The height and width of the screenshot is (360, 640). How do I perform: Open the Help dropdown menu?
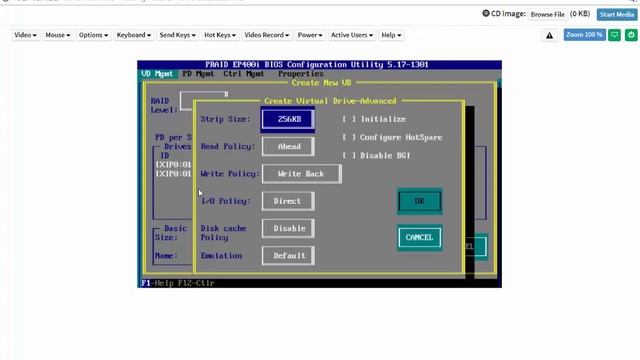pyautogui.click(x=391, y=35)
